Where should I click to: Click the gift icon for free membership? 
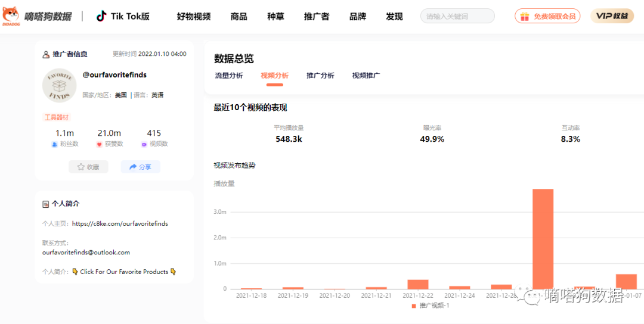tap(524, 16)
